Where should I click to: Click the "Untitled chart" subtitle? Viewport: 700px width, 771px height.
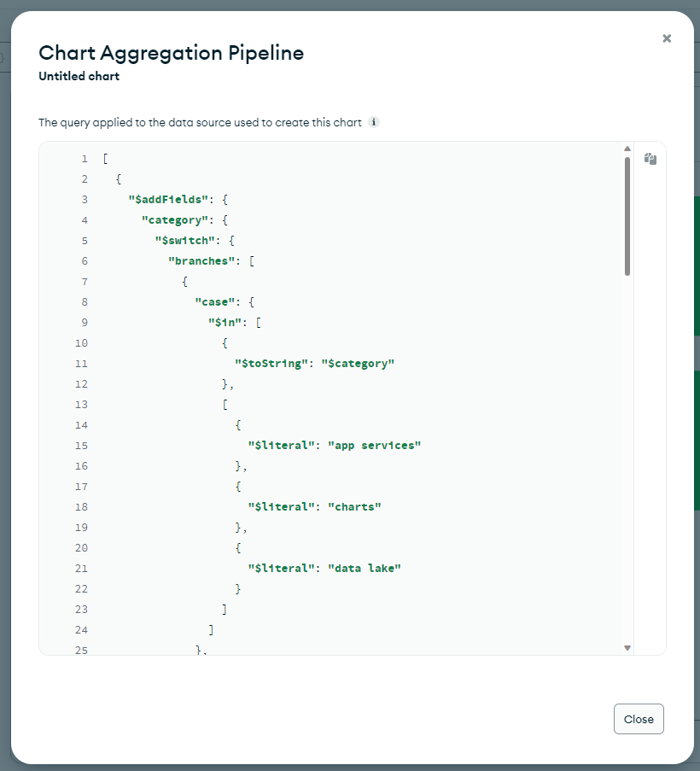(79, 76)
